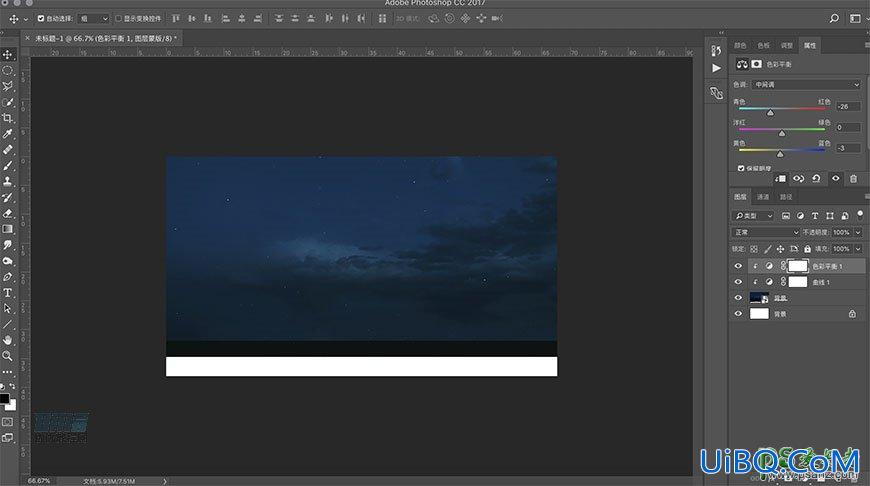
Task: Select the Sponge tool
Action: pos(8,261)
